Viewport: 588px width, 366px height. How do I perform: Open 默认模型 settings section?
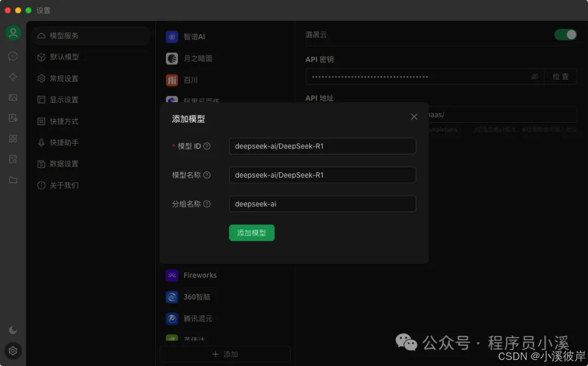[91, 57]
